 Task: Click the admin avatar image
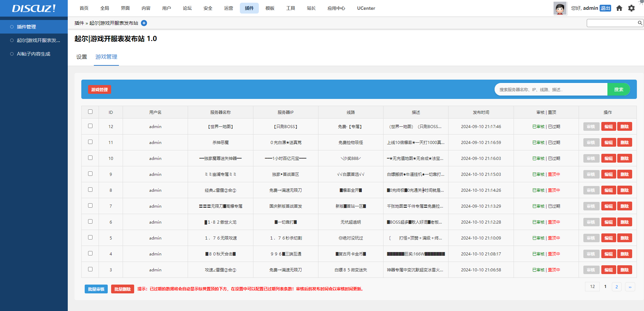560,8
